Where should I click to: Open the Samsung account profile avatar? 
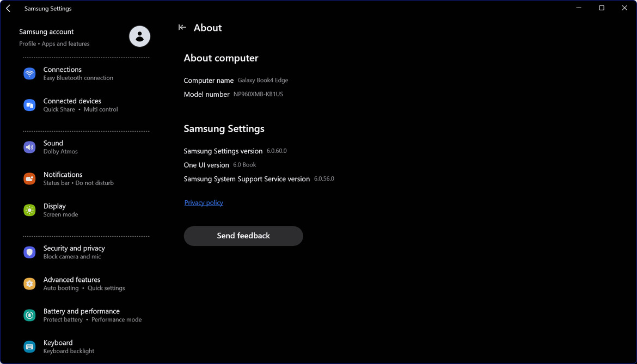139,36
